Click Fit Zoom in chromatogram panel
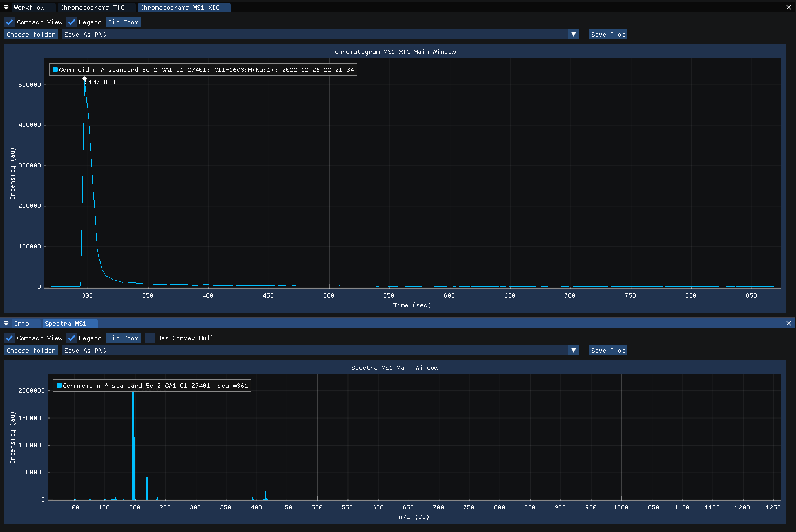This screenshot has height=532, width=796. pos(123,22)
